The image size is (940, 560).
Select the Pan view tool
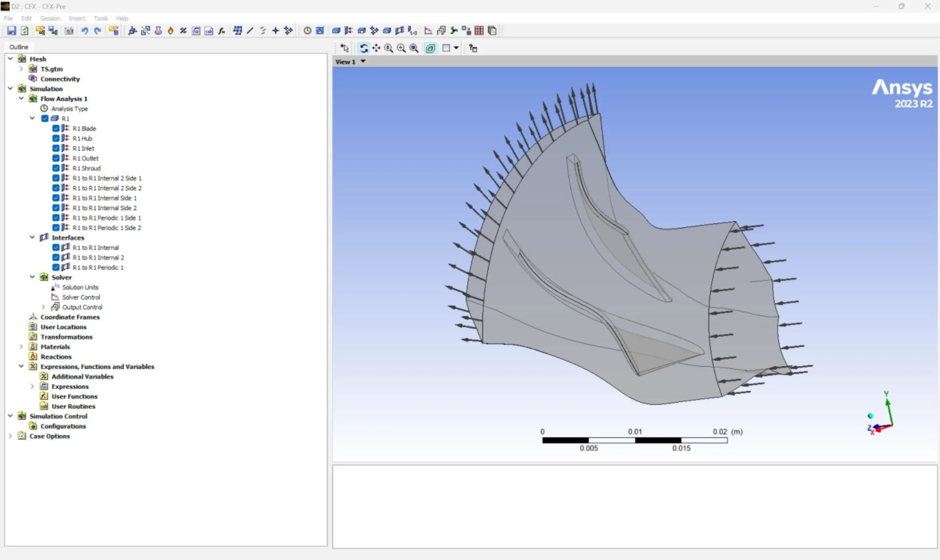tap(376, 48)
